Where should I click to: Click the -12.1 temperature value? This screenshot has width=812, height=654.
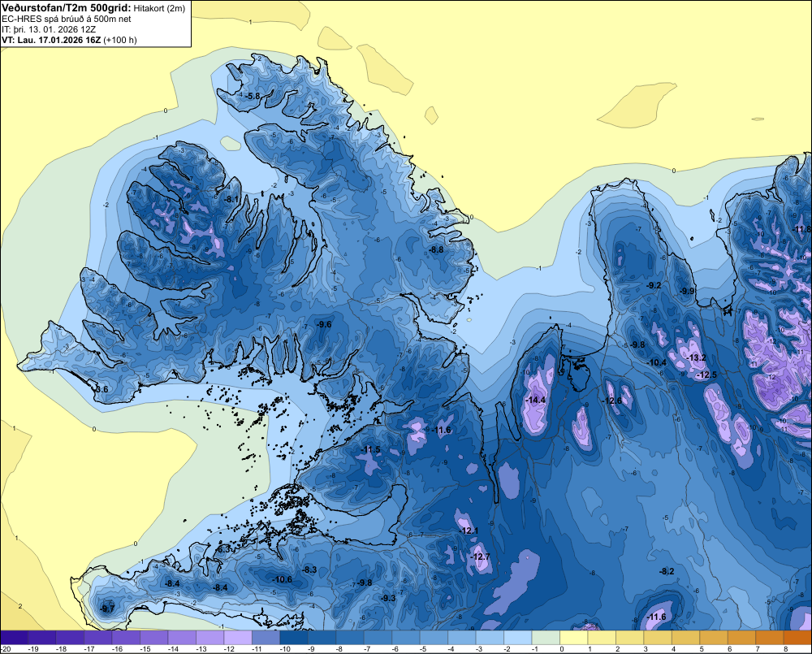coord(469,531)
